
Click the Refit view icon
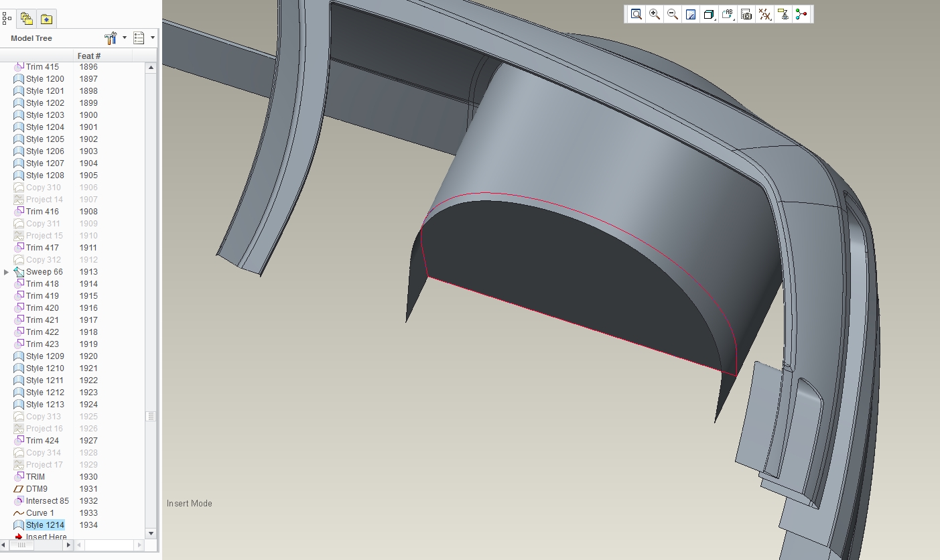pos(636,14)
